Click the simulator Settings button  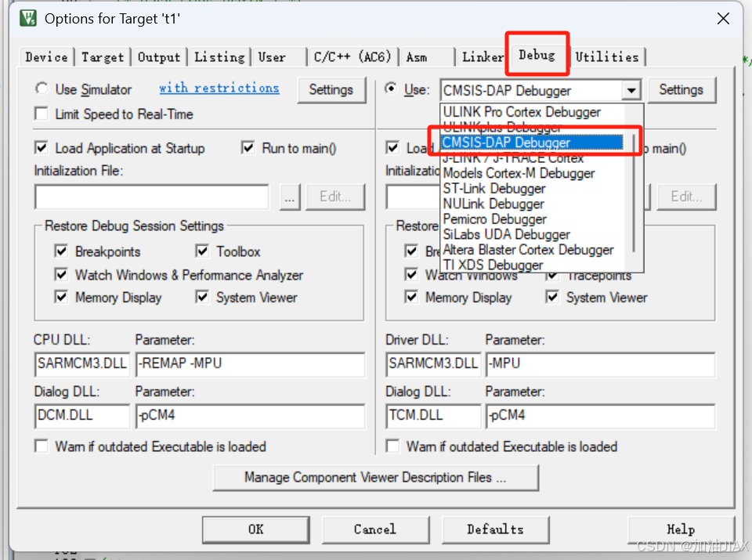331,89
